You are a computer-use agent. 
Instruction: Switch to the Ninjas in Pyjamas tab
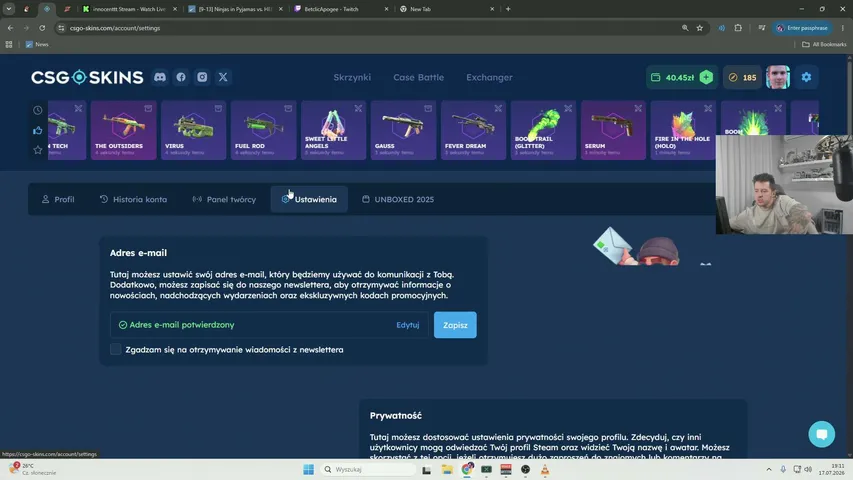pyautogui.click(x=235, y=9)
